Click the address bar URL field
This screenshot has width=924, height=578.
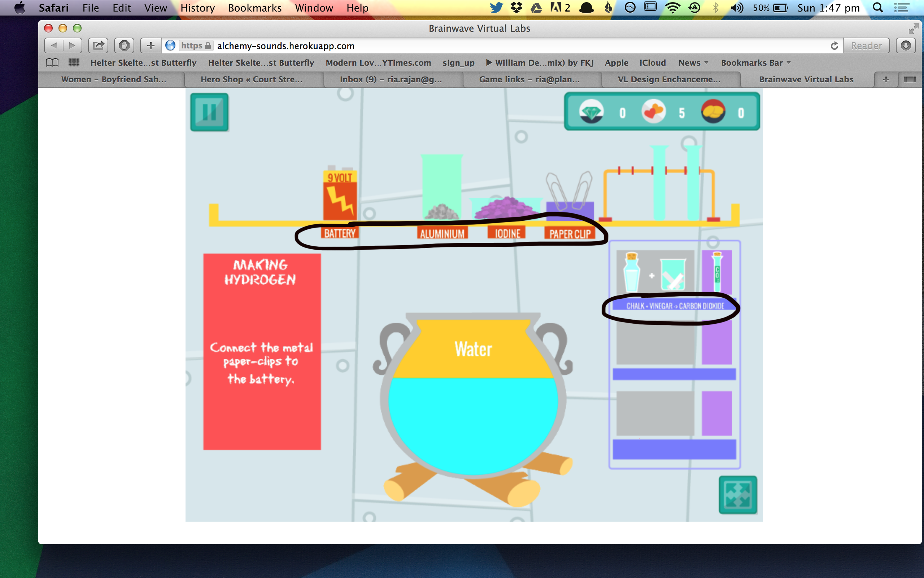[x=501, y=46]
